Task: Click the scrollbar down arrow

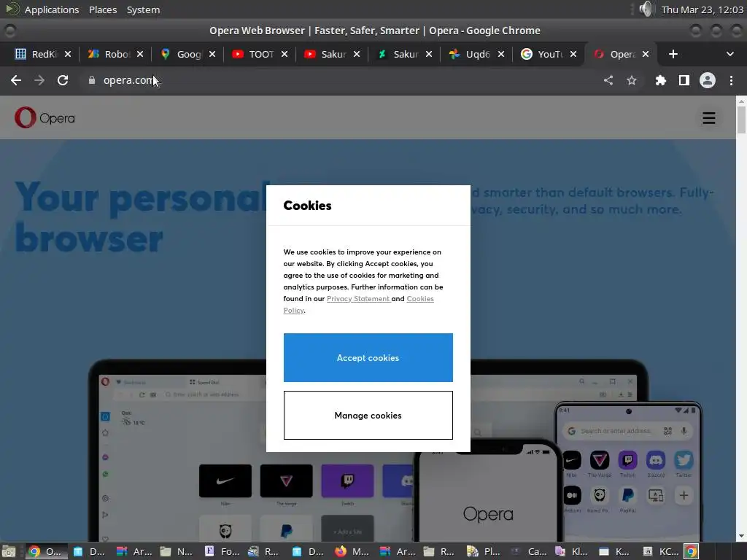Action: 741,536
